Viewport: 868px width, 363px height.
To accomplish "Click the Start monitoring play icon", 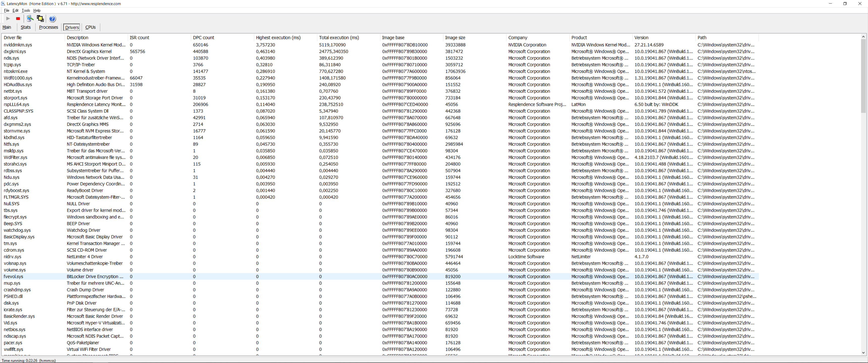I will click(x=8, y=18).
